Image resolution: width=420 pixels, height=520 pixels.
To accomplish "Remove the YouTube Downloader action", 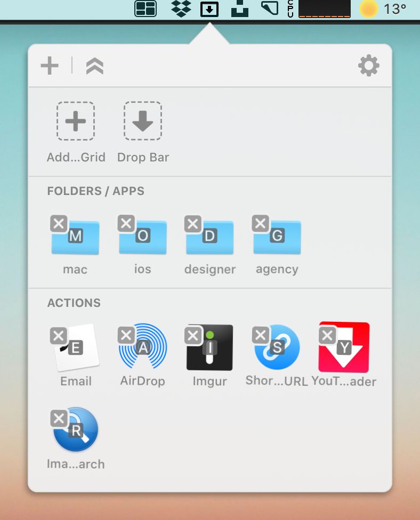I will pyautogui.click(x=327, y=335).
